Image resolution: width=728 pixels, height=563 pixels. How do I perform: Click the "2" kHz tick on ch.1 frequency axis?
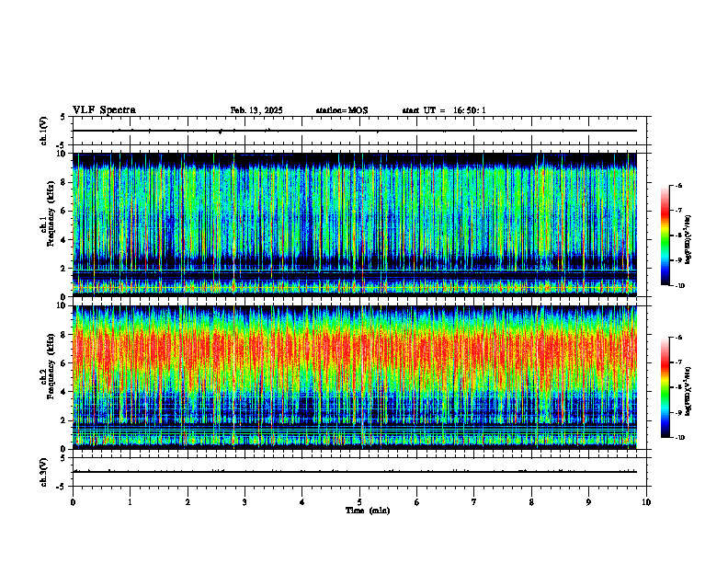point(64,268)
